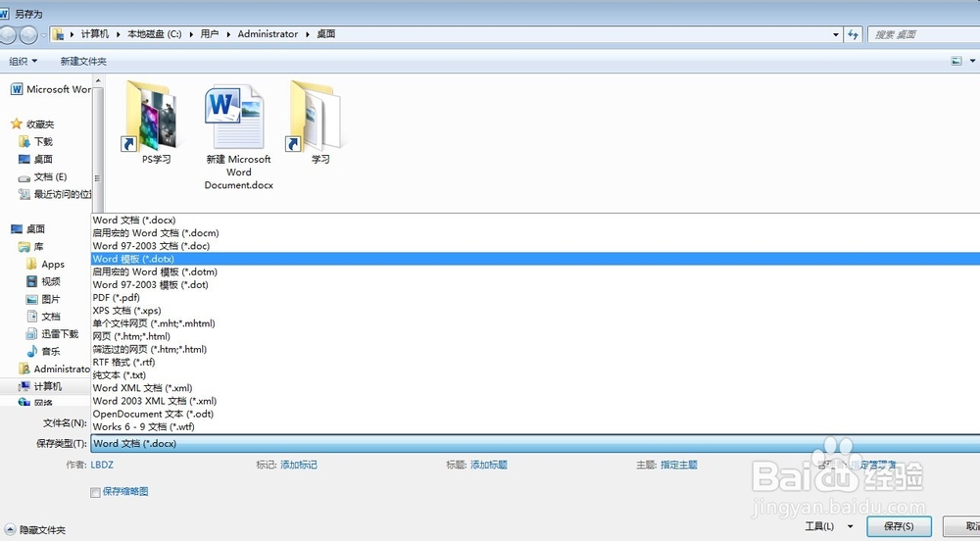The height and width of the screenshot is (541, 980).
Task: Choose Works 6 - 9 文档 (*.wtf)
Action: tap(536, 426)
